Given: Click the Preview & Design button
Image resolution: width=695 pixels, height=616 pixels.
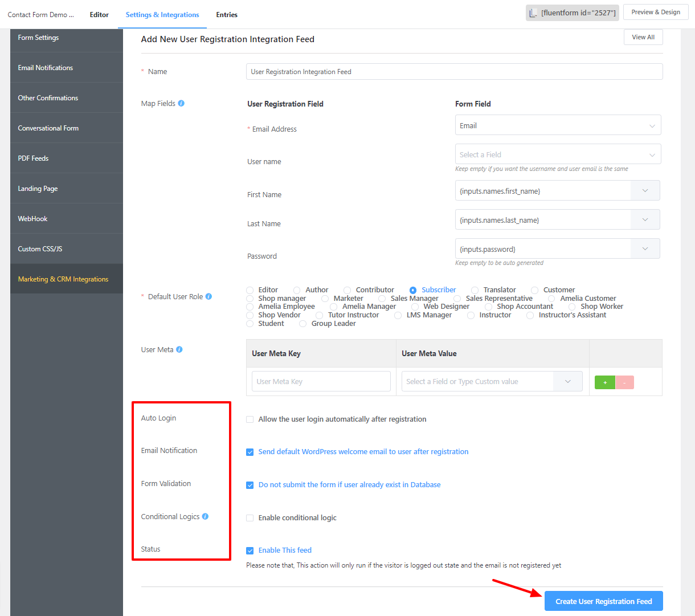Looking at the screenshot, I should point(656,12).
